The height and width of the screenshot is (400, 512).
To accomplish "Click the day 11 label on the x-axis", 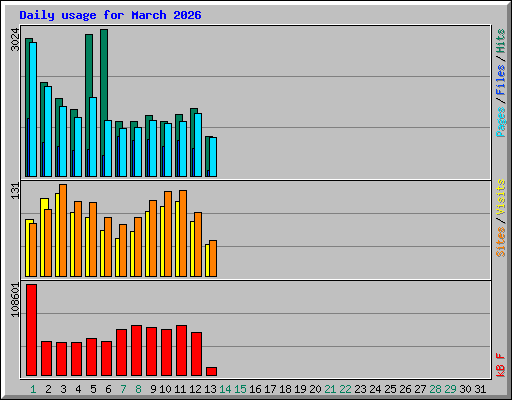I will click(180, 389).
